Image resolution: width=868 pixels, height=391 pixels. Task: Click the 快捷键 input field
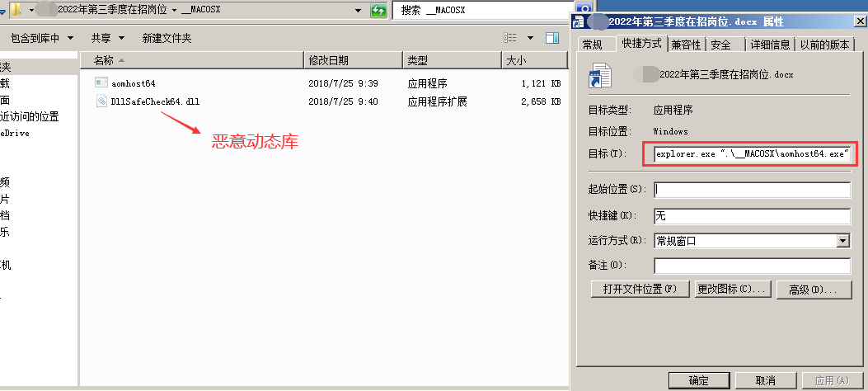[x=752, y=216]
